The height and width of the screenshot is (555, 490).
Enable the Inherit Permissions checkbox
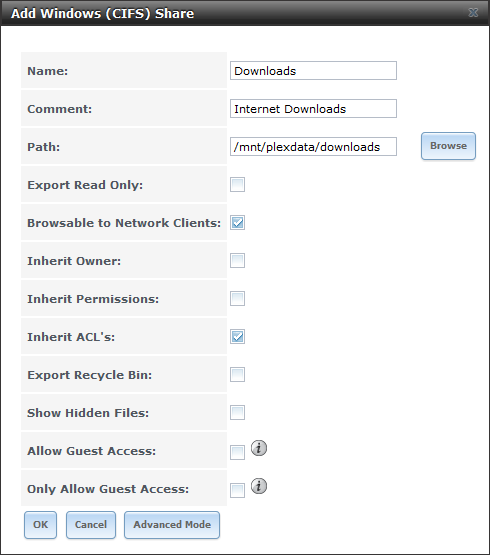[x=237, y=298]
